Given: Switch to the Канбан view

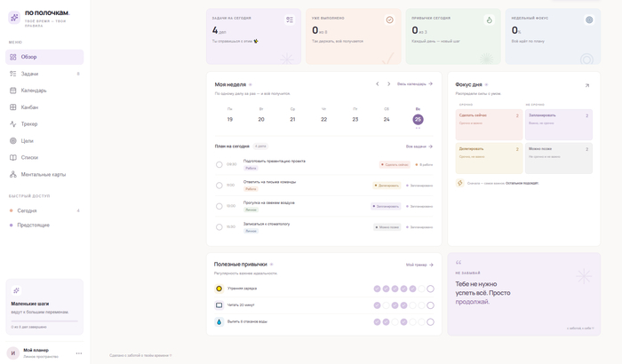Looking at the screenshot, I should pyautogui.click(x=44, y=107).
